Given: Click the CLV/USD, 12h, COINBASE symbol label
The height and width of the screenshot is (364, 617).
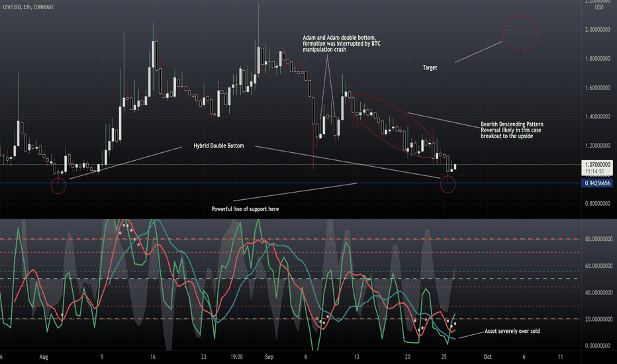Looking at the screenshot, I should (x=28, y=7).
